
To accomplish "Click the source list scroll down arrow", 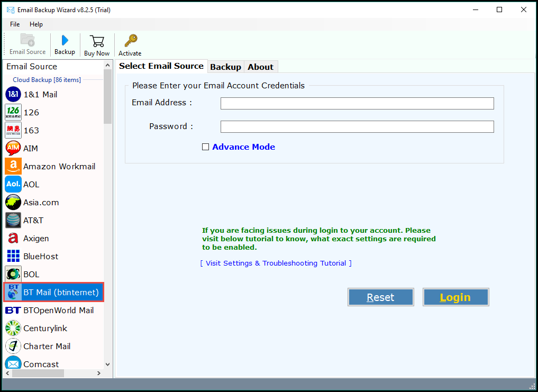I will [x=108, y=364].
